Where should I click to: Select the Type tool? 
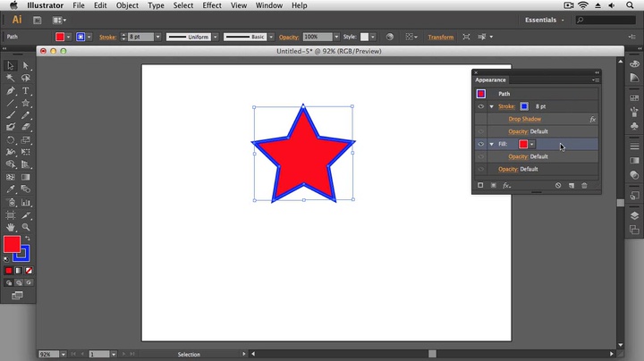click(x=26, y=90)
